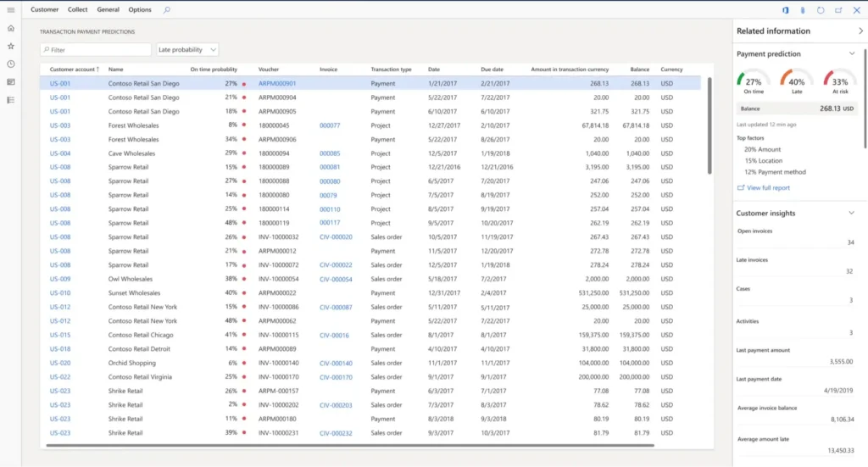868x467 pixels.
Task: Click the Late 40% gauge
Action: pos(797,81)
